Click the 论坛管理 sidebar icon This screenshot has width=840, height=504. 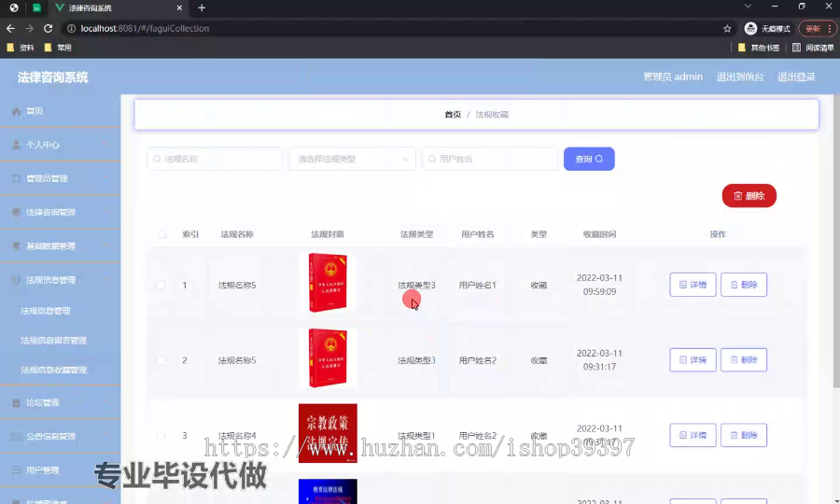click(16, 402)
